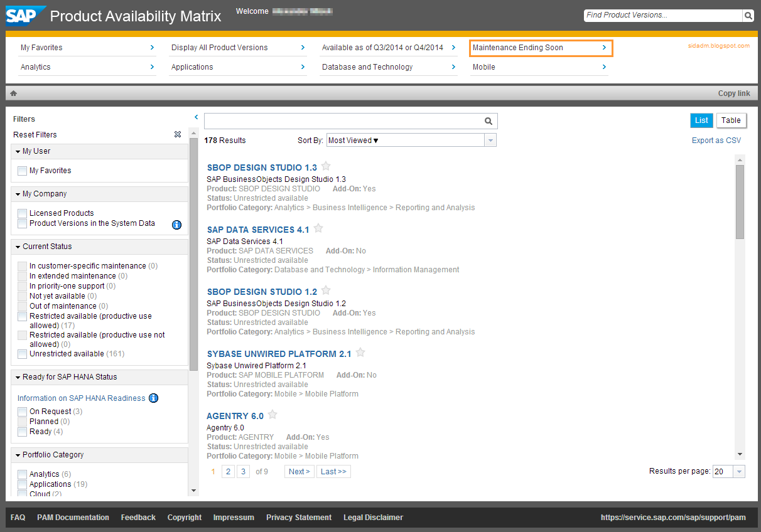Click the clear icon next to Reset Filters
Image resolution: width=761 pixels, height=532 pixels.
178,134
